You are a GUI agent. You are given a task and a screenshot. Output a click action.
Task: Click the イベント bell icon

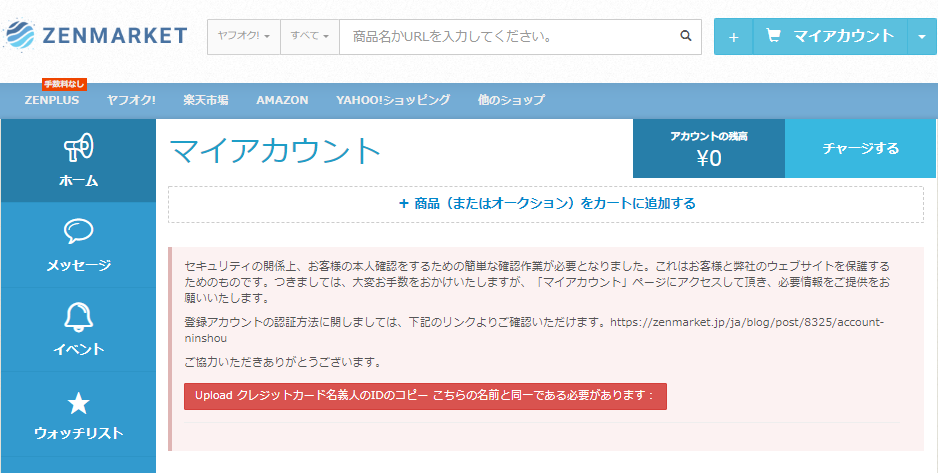click(78, 316)
